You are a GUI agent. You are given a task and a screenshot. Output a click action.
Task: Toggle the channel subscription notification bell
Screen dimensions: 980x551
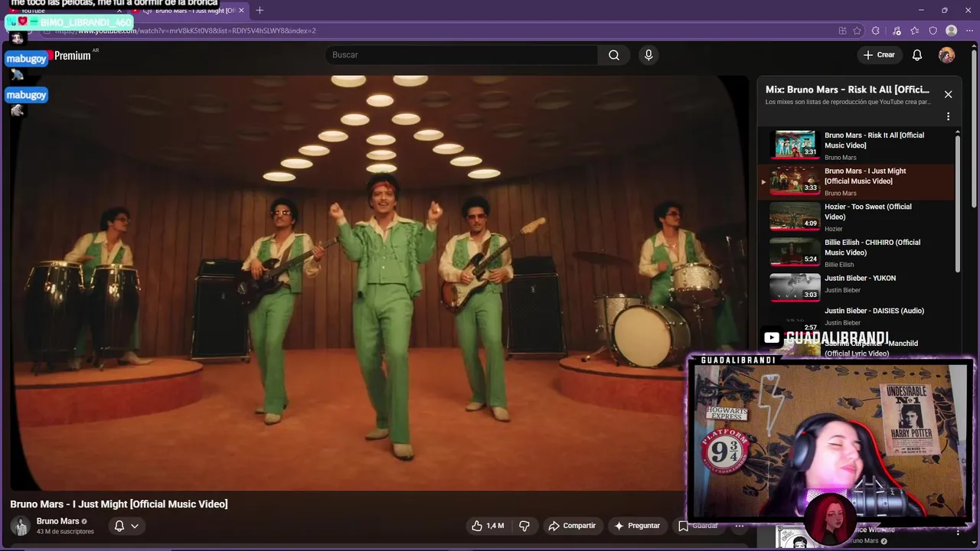(x=119, y=526)
